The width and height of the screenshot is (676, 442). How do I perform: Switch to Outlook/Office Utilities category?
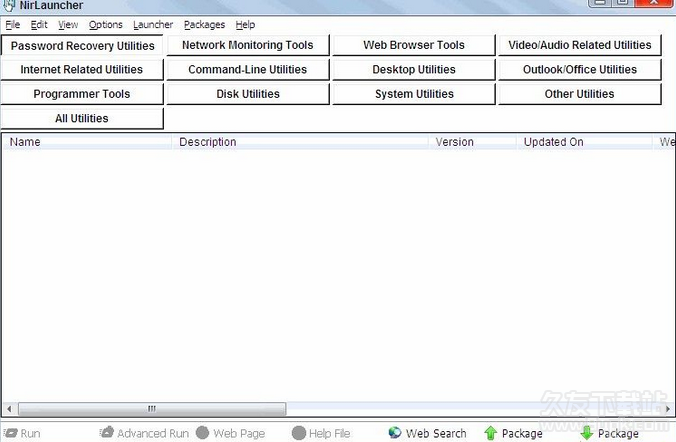(580, 70)
